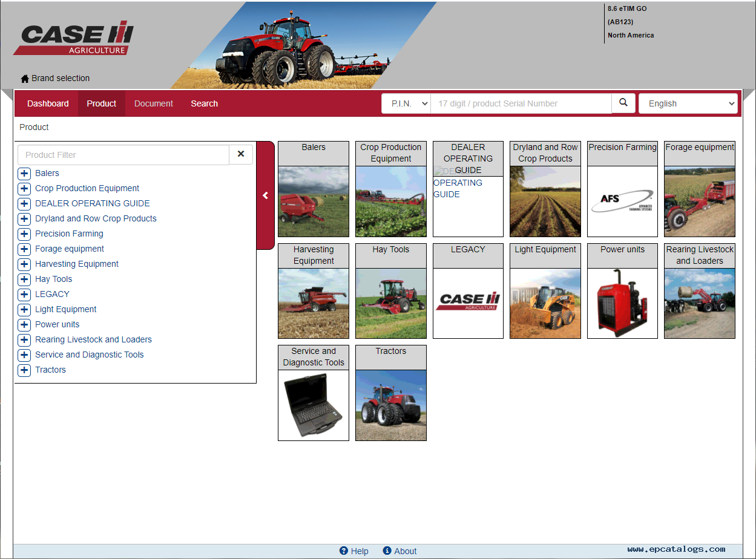Open the Balers product thumbnail

[x=314, y=201]
